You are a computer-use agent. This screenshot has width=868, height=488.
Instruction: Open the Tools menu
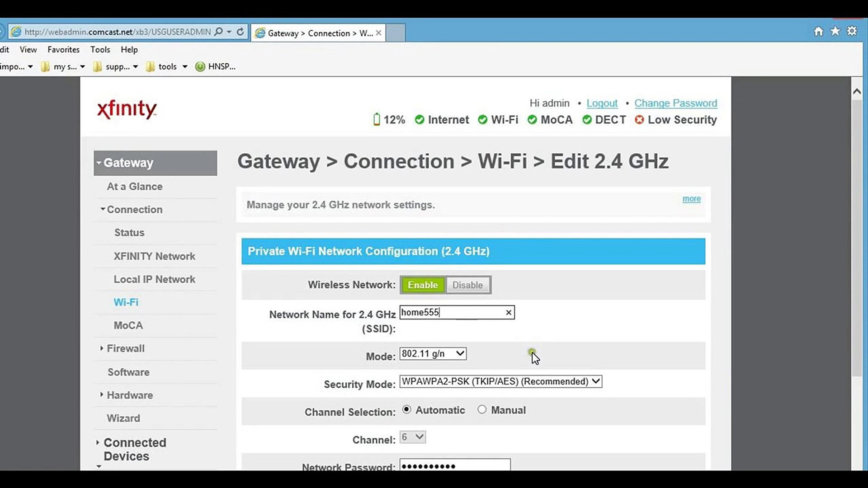100,50
